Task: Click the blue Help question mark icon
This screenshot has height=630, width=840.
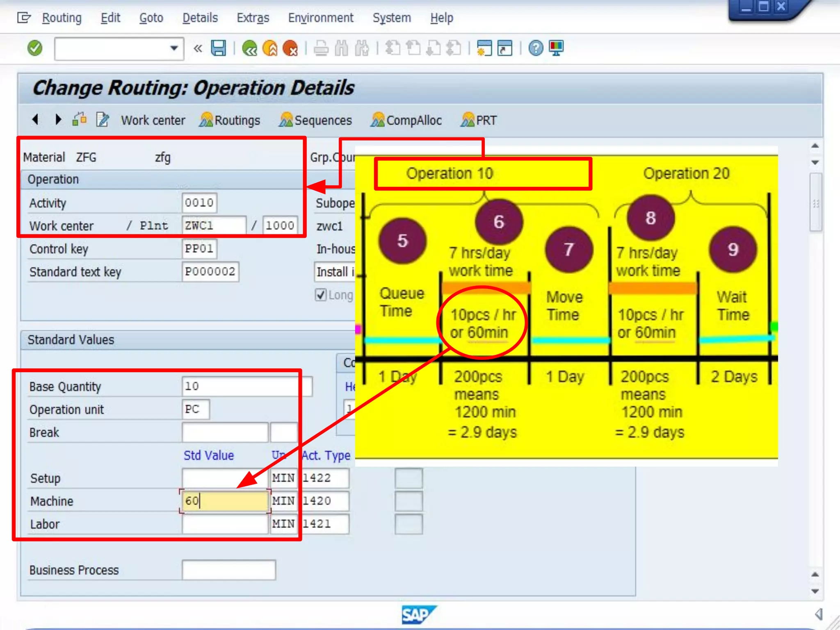Action: click(535, 48)
